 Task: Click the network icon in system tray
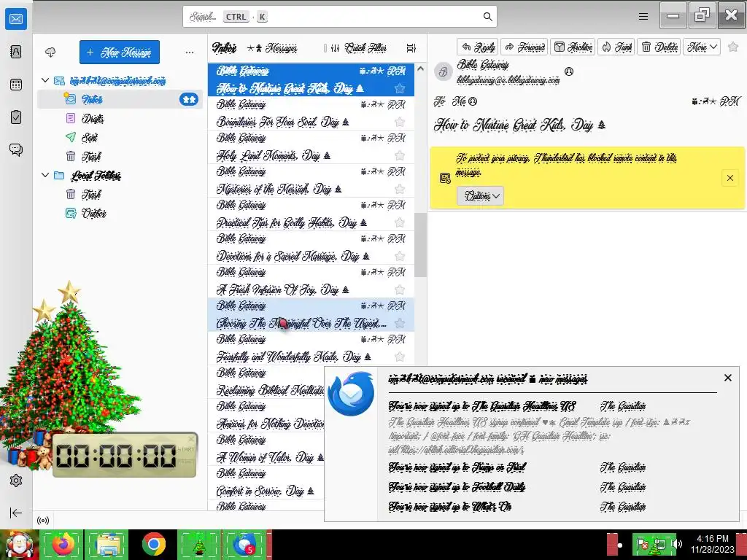(x=660, y=544)
